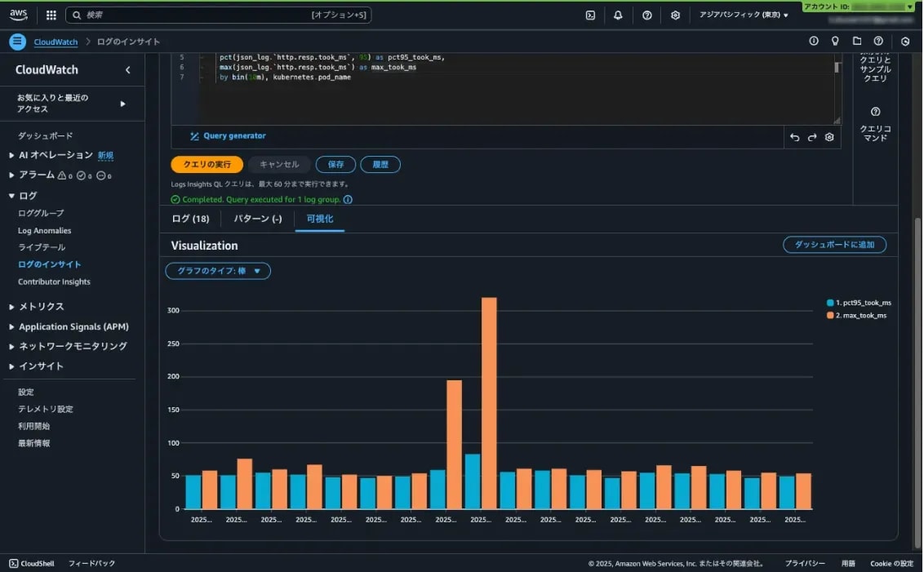Viewport: 924px width, 572px height.
Task: Toggle pct95_took_ms series in legend
Action: click(x=859, y=303)
